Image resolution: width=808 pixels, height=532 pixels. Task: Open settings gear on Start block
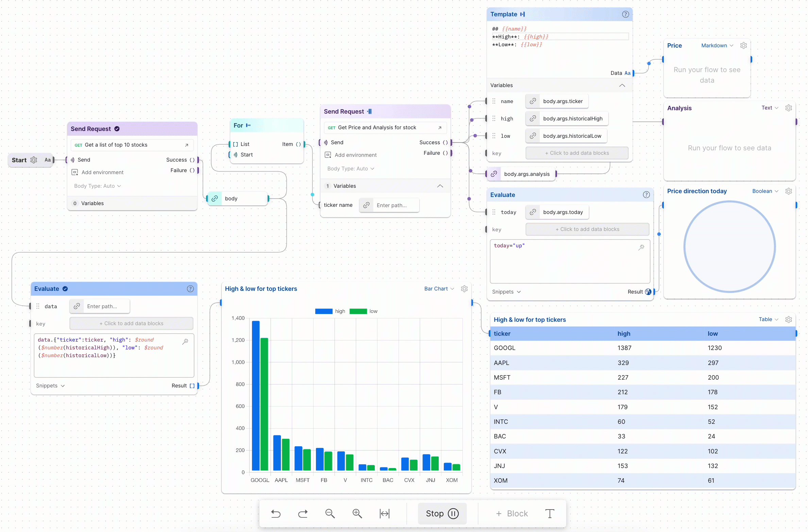tap(34, 160)
